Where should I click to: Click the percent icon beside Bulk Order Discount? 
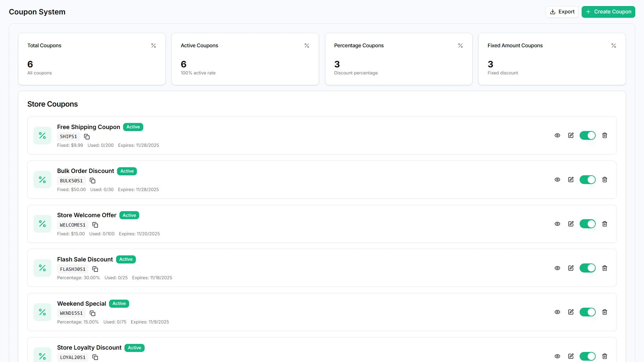point(42,180)
